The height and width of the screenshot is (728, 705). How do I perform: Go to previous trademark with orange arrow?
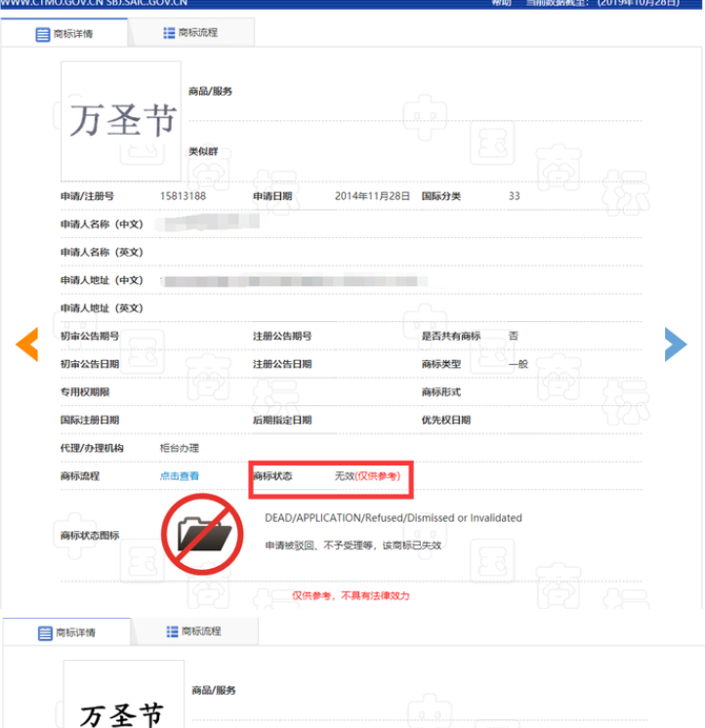click(x=27, y=344)
